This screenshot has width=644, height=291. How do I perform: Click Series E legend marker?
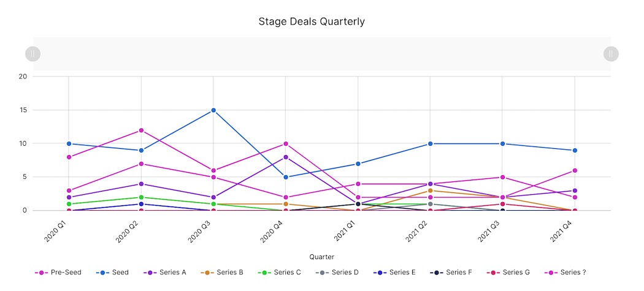click(x=381, y=273)
